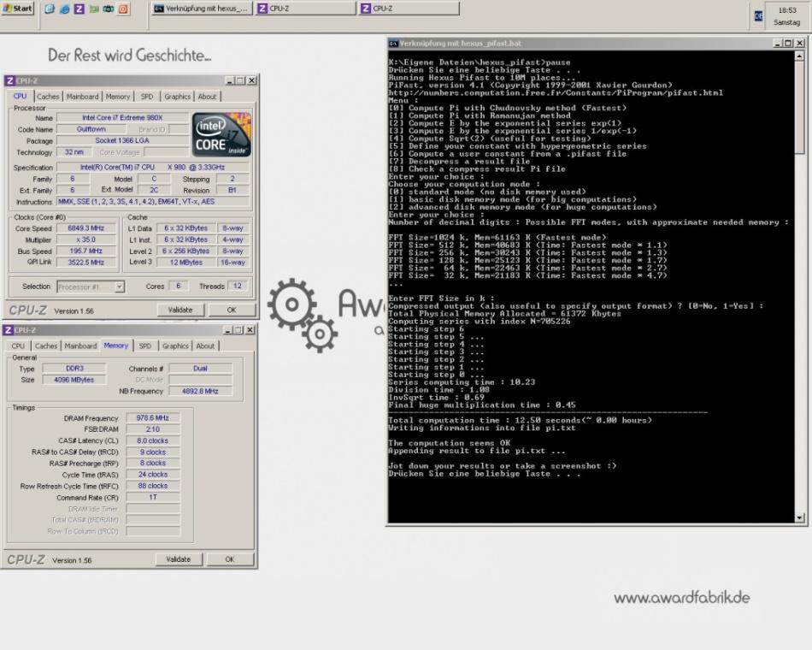The image size is (812, 650).
Task: Click CAS# Latency value 8.0 clocks
Action: tap(153, 440)
